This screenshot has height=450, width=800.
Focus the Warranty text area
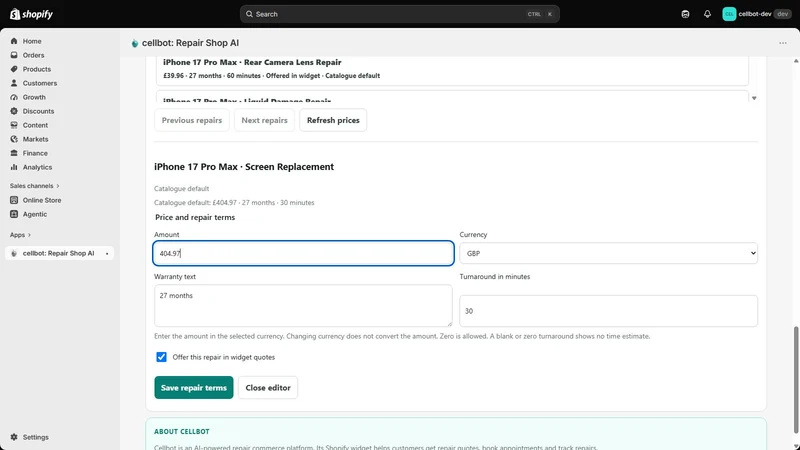[x=303, y=306]
